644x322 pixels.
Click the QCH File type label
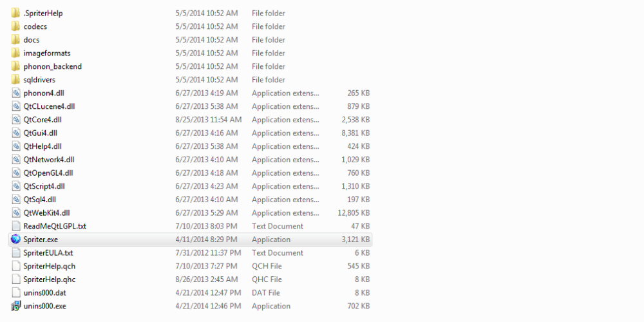[x=267, y=266]
